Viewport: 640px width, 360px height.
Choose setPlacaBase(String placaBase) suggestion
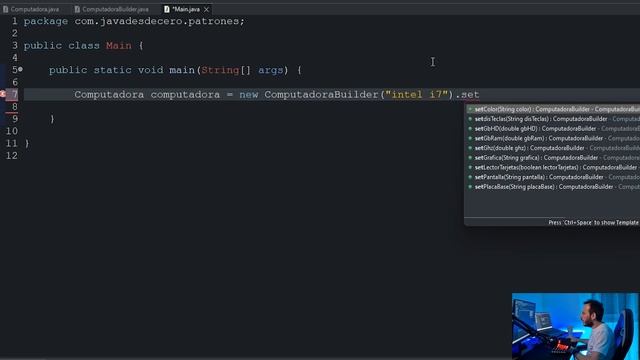point(553,187)
